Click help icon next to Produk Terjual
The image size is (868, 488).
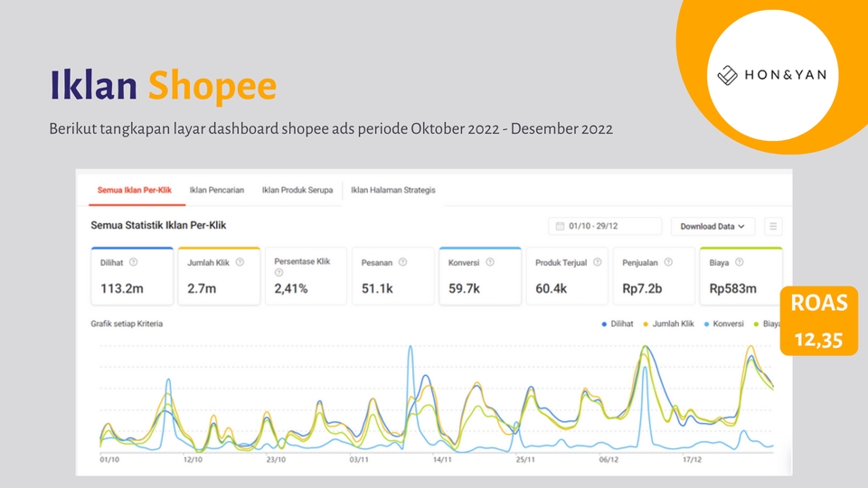(x=598, y=262)
